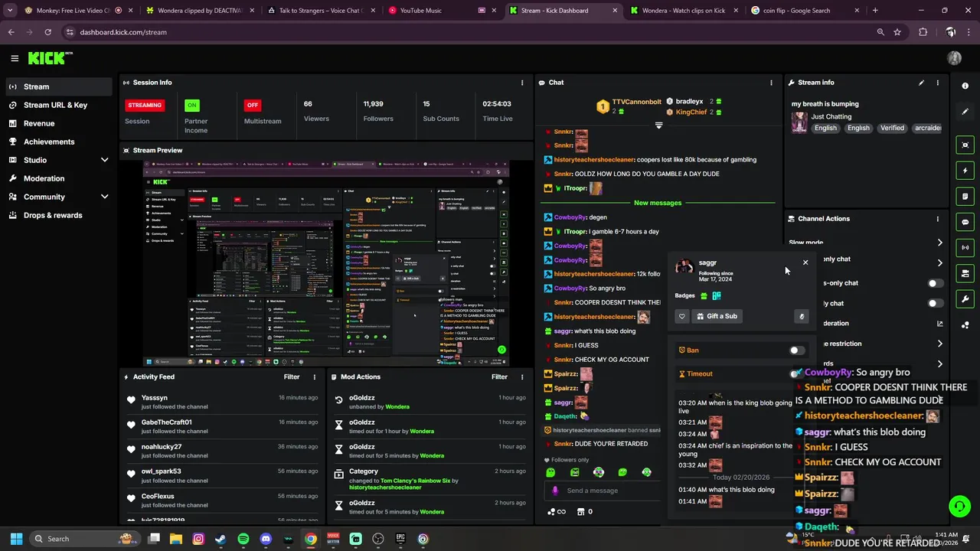Open the profile avatar in the top right
Screen dimensions: 980x551
[x=954, y=58]
